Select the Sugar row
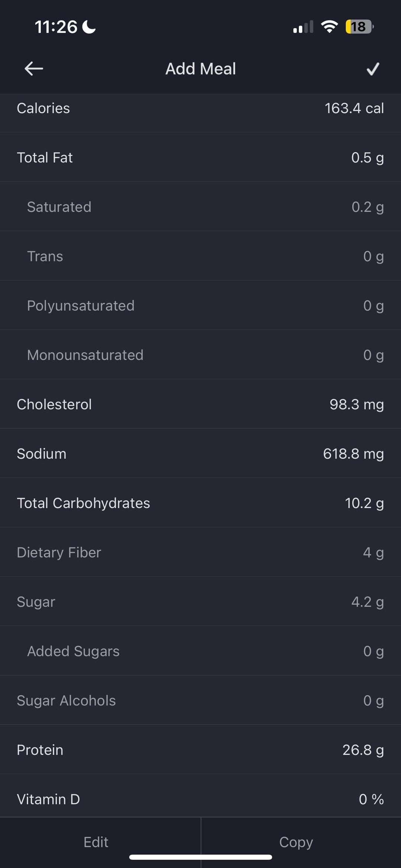This screenshot has height=868, width=401. pos(200,602)
